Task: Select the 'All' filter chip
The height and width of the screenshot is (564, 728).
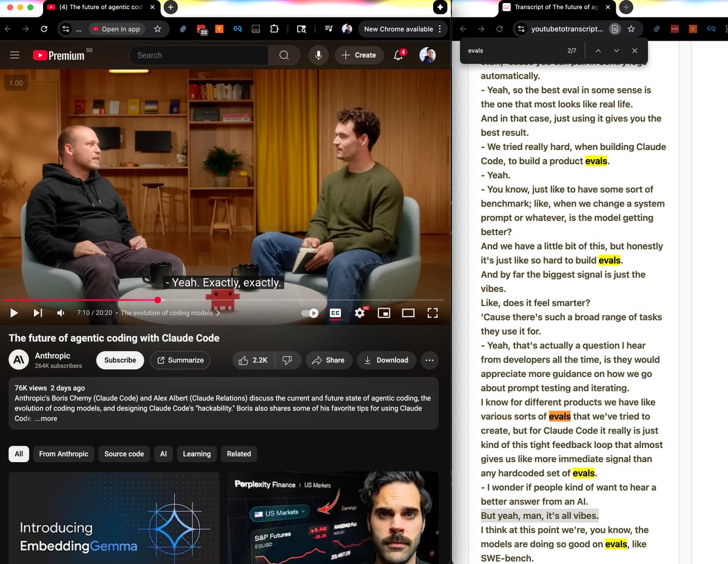Action: [19, 454]
